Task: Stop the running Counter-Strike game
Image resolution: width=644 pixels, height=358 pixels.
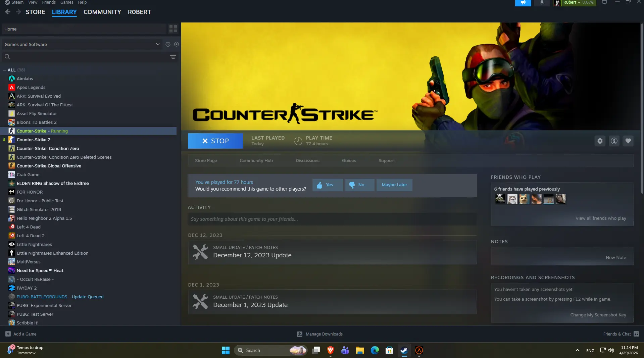Action: pyautogui.click(x=215, y=141)
